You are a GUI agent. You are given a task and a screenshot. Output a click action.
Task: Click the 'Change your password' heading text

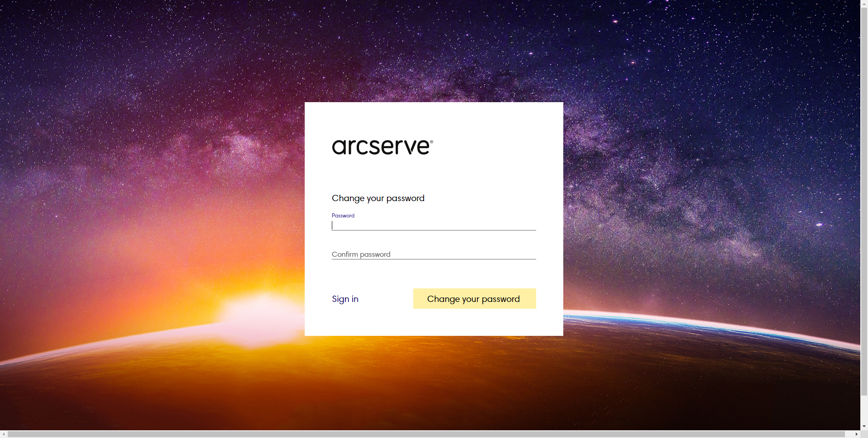click(378, 198)
